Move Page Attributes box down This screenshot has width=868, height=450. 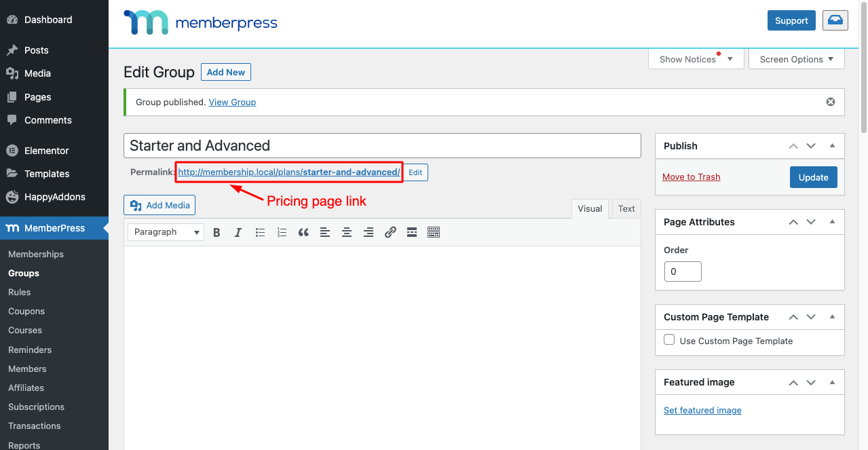tap(811, 222)
